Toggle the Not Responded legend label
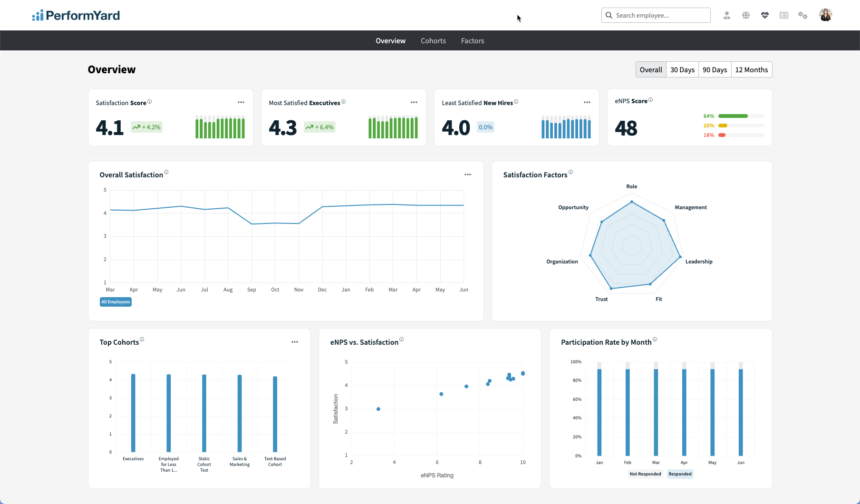This screenshot has width=860, height=504. click(x=645, y=474)
